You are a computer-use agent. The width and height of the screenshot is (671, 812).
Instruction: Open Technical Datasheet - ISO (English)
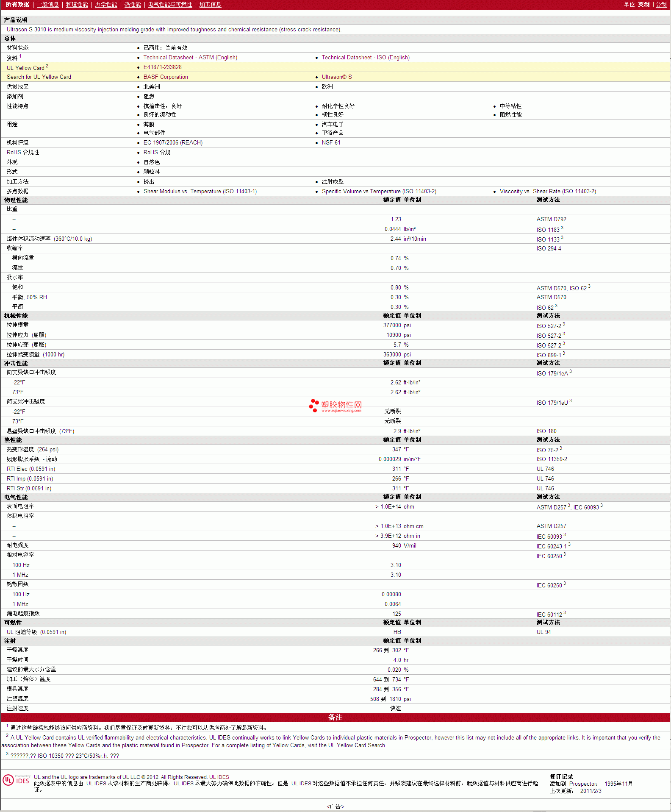pos(366,57)
